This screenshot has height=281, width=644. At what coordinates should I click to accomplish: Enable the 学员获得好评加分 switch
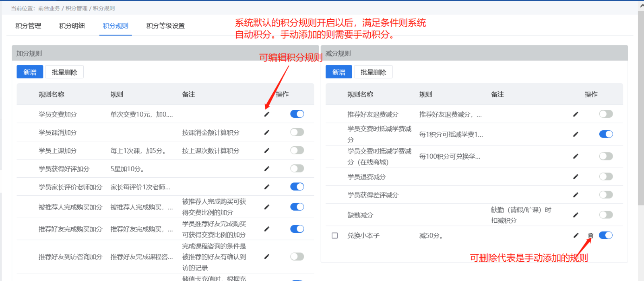[x=297, y=168]
